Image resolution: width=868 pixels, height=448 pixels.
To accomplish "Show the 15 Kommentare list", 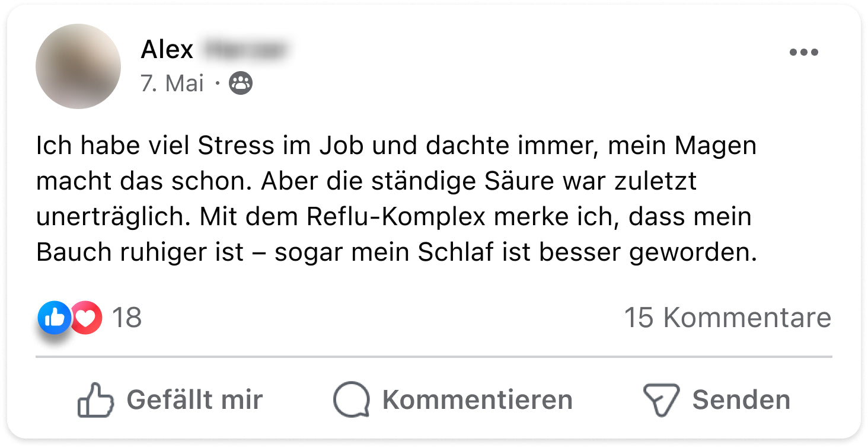I will (727, 318).
